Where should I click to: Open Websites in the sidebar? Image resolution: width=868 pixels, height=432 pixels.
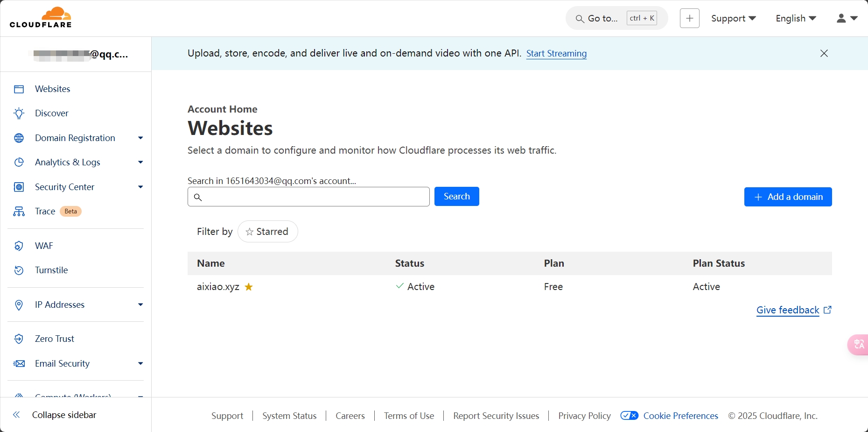(53, 89)
